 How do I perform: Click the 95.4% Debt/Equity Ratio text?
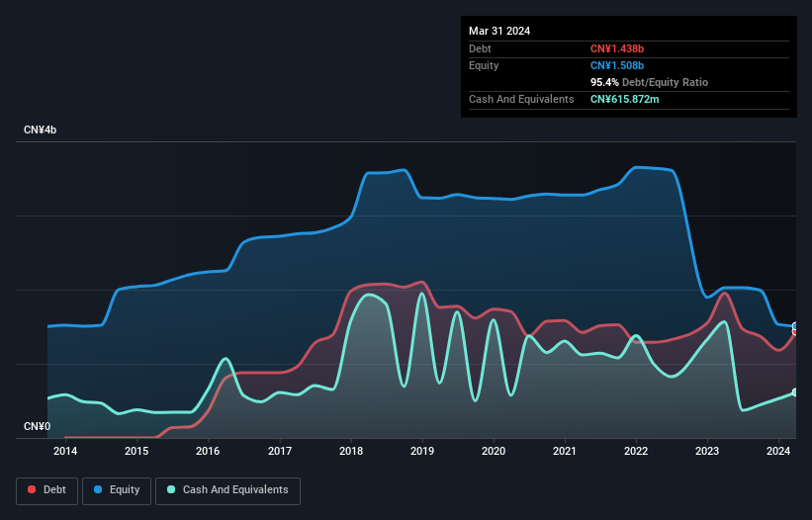649,82
